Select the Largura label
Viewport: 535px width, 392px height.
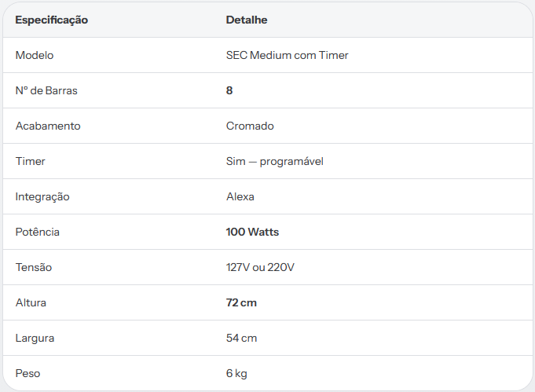coord(35,339)
